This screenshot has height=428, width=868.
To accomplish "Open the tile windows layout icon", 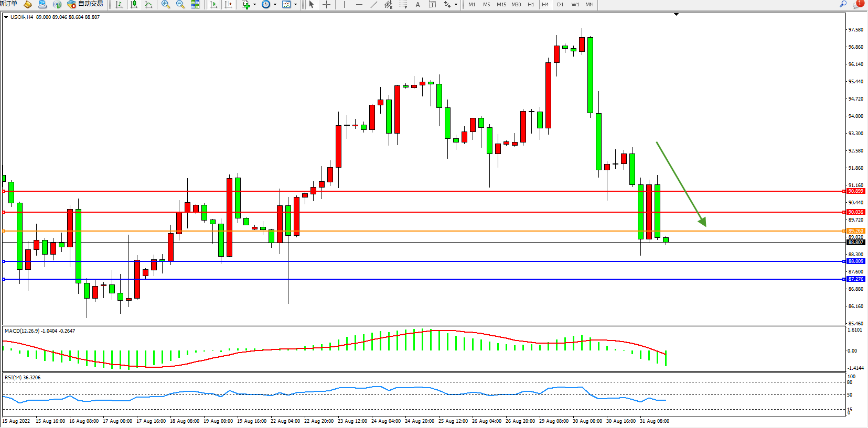I will point(195,5).
